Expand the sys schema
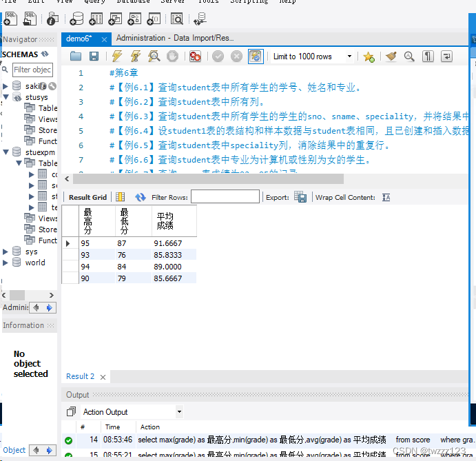 [x=5, y=252]
